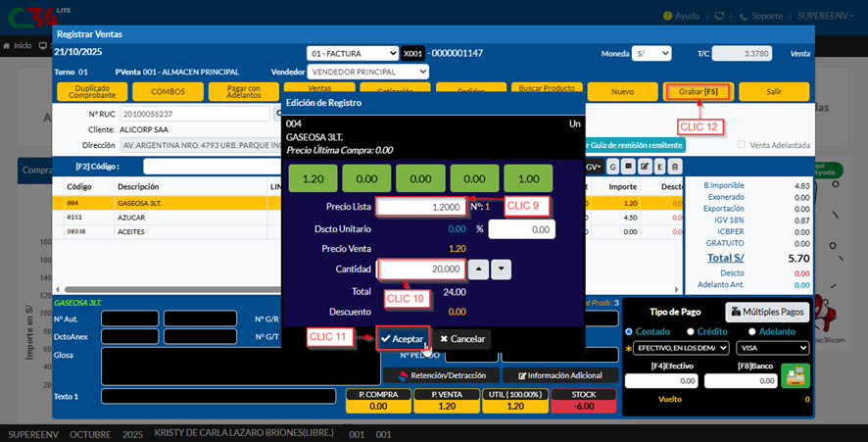Click the edit pencil icon in grid toolbar
Image resolution: width=868 pixels, height=442 pixels.
[x=644, y=167]
